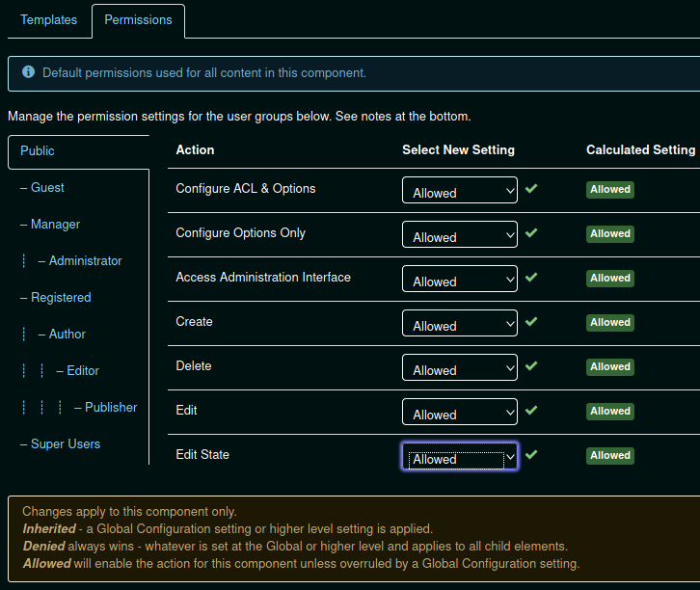Open the Delete permission dropdown
Viewport: 700px width, 590px height.
(460, 368)
